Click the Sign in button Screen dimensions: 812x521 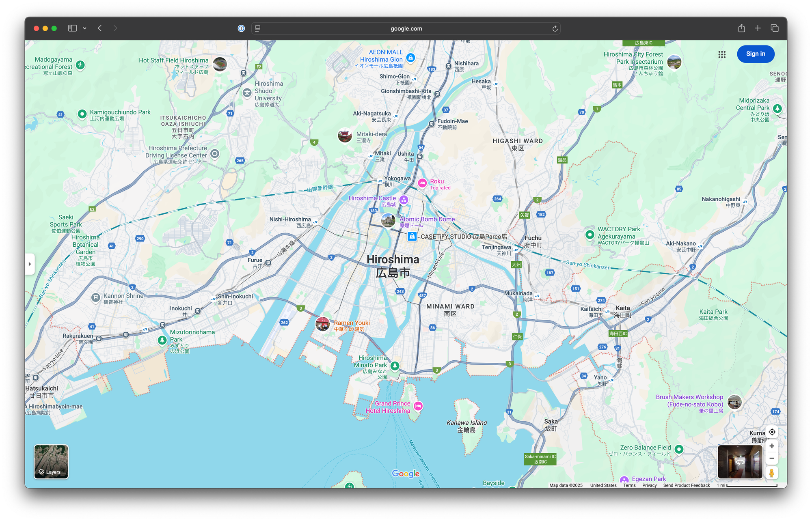tap(756, 54)
